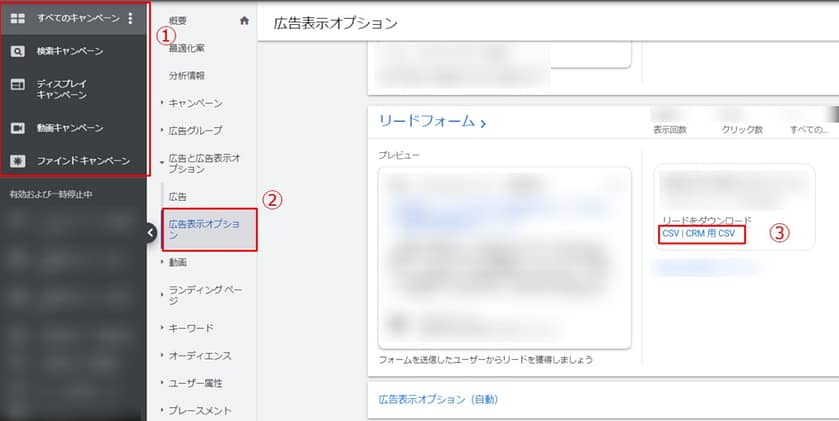
Task: Click the lead form preview thumbnail
Action: pyautogui.click(x=504, y=257)
